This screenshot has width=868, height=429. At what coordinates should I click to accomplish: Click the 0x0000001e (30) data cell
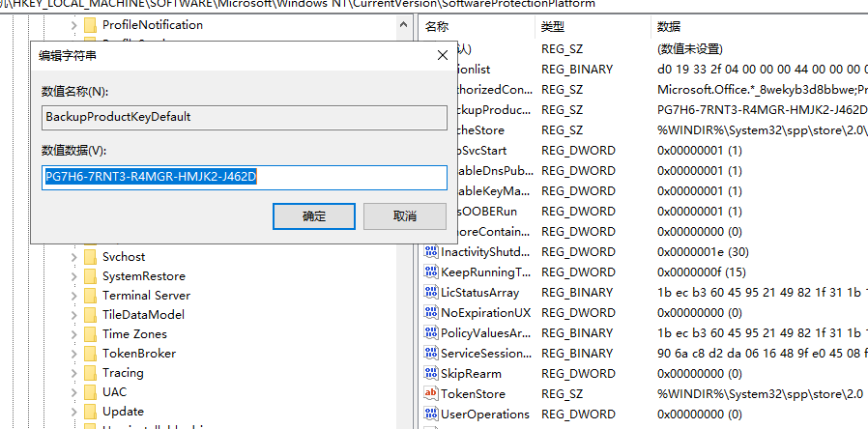coord(703,252)
